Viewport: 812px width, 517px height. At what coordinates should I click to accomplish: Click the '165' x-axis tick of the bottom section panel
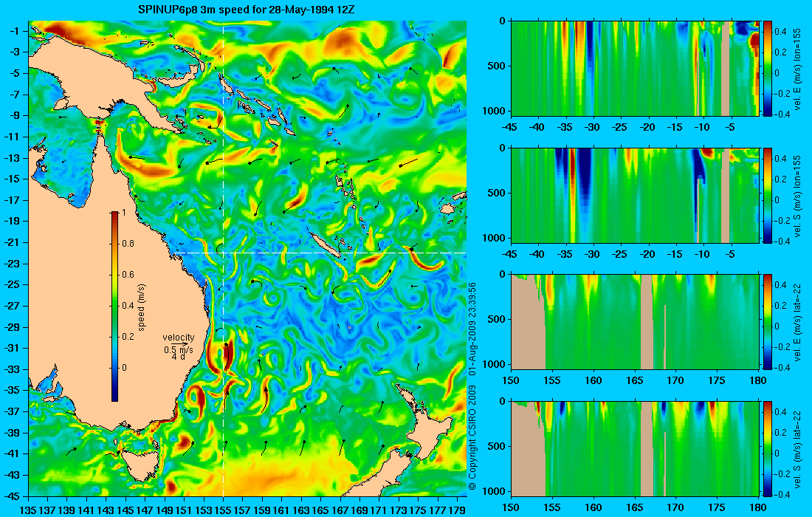pyautogui.click(x=634, y=507)
